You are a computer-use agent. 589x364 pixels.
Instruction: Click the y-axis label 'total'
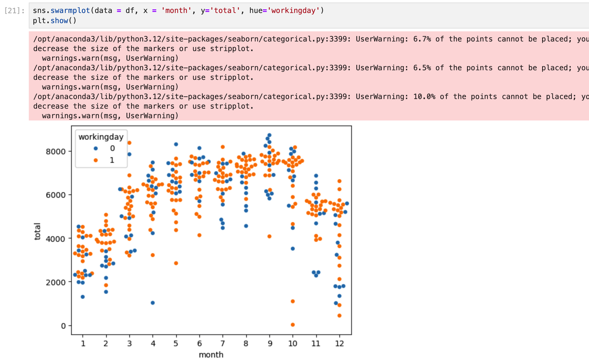point(37,231)
